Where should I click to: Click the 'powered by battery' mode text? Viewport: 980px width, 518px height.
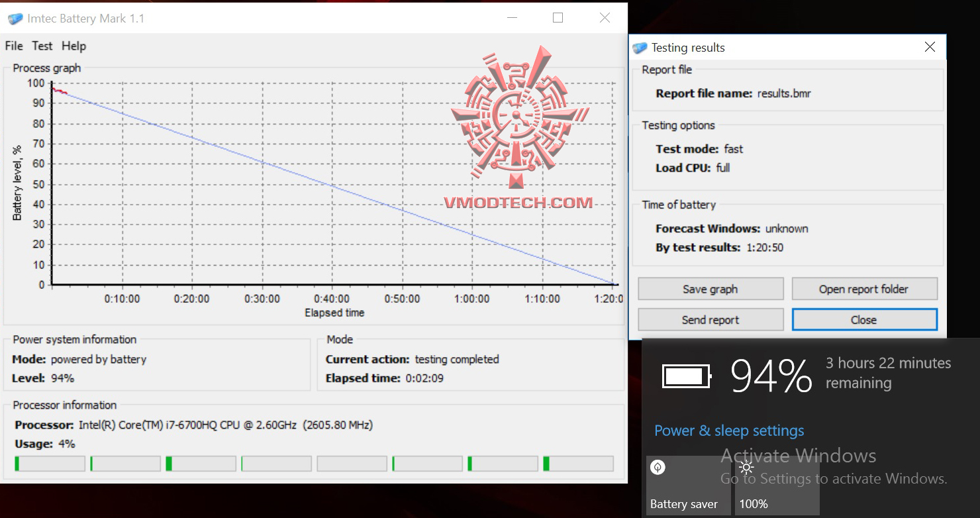click(99, 359)
